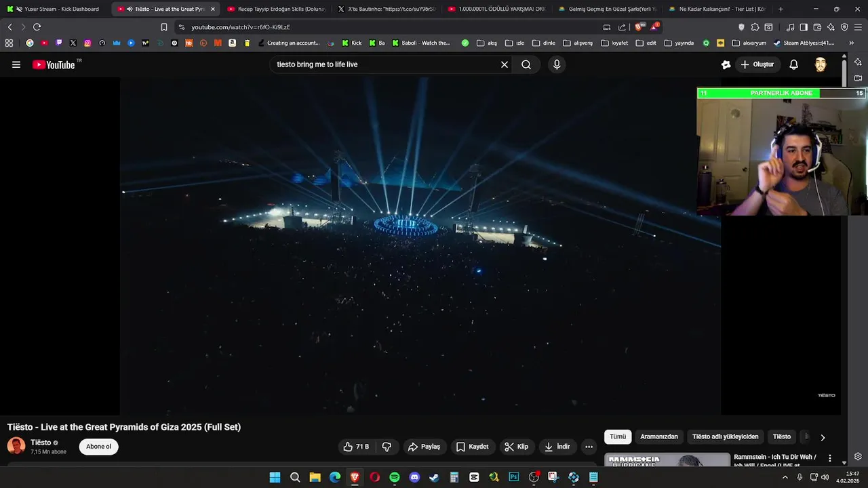This screenshot has height=488, width=868.
Task: Open the Tiësto channel avatar
Action: point(16,446)
